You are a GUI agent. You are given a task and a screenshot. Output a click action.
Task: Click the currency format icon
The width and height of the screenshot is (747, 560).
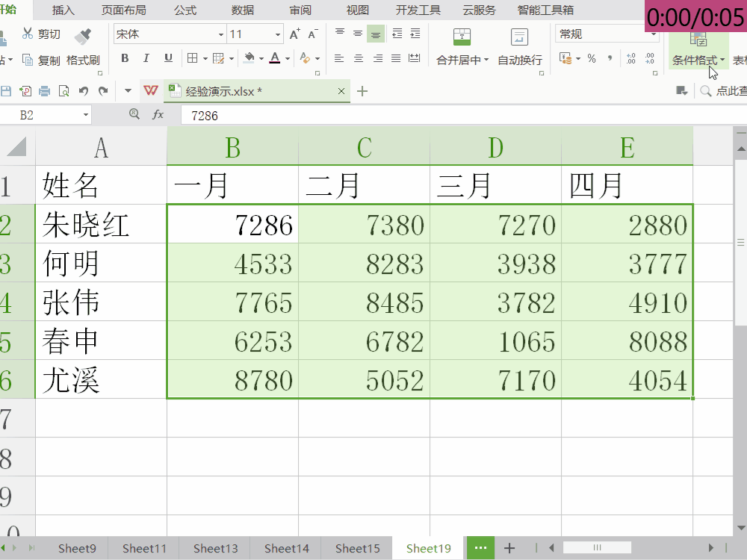coord(565,58)
